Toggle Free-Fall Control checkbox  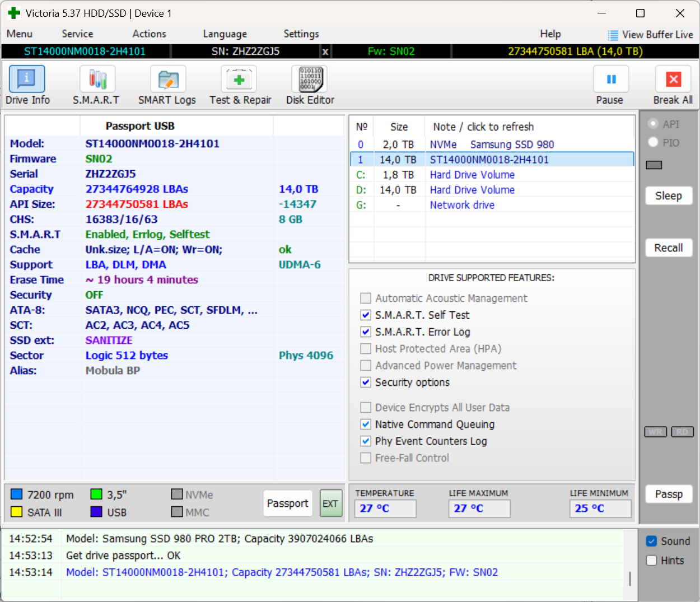(x=366, y=458)
